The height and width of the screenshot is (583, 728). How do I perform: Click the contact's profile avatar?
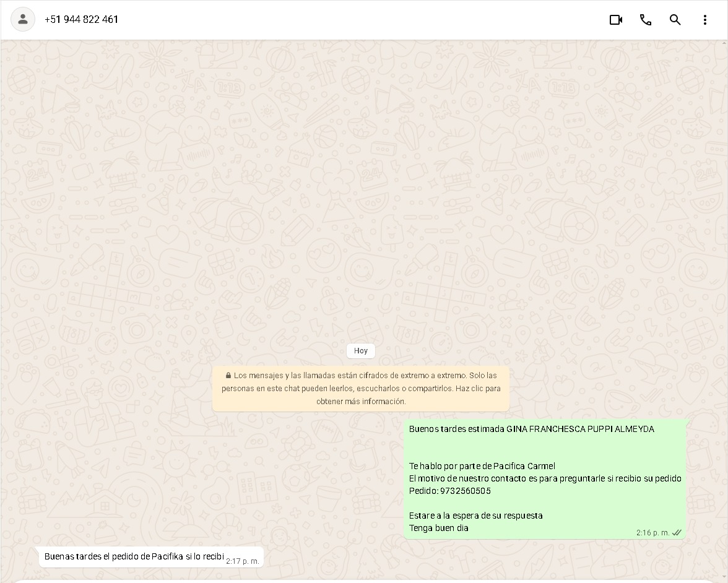23,20
